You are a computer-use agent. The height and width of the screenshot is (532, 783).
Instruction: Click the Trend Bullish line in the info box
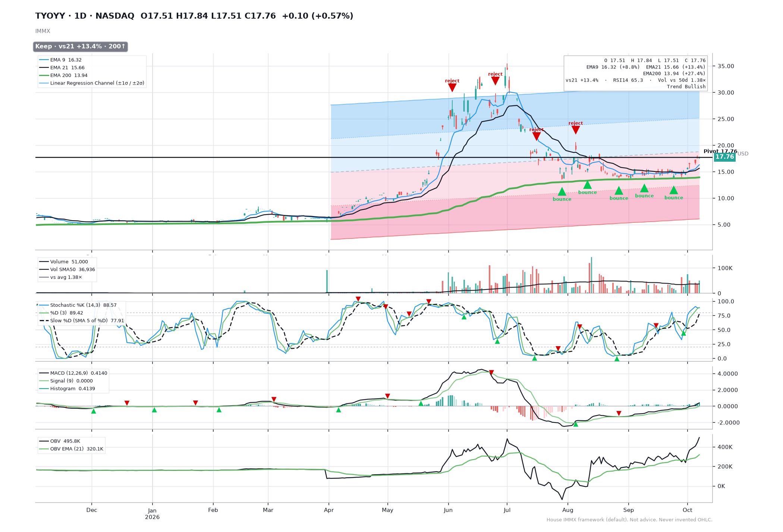pyautogui.click(x=686, y=86)
